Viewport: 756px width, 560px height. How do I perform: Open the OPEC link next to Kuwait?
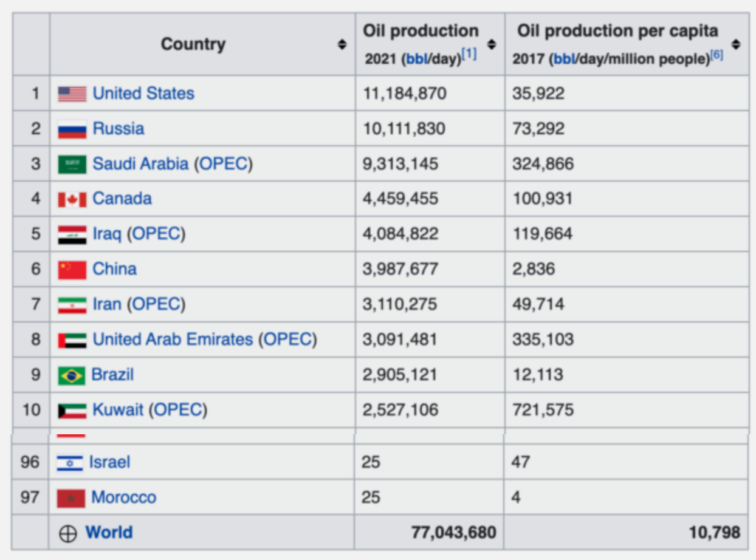point(178,410)
